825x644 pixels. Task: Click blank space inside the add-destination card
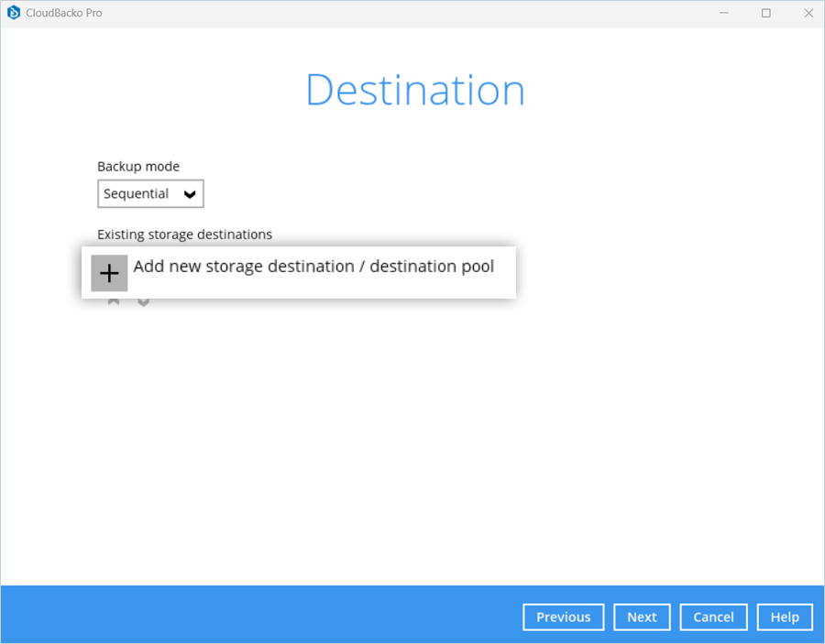458,284
